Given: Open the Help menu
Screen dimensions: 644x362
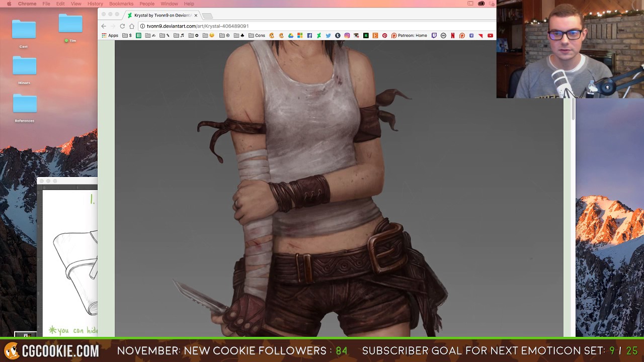Looking at the screenshot, I should pyautogui.click(x=189, y=4).
